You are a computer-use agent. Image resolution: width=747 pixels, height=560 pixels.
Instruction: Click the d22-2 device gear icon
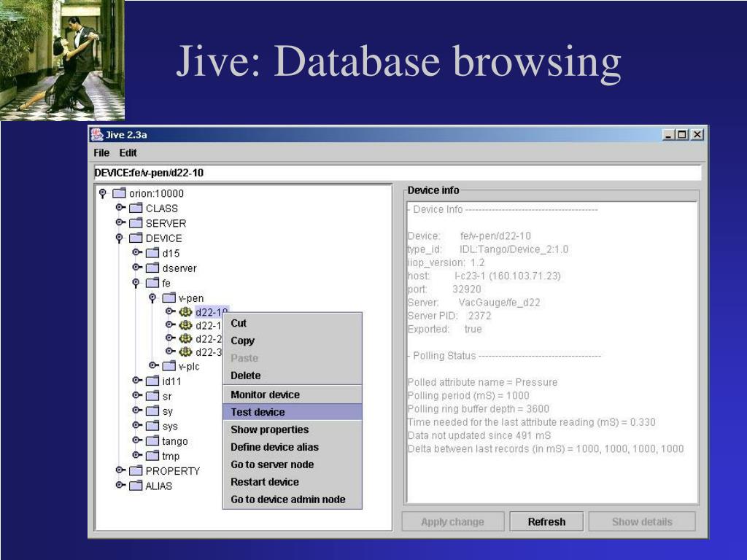coord(185,338)
